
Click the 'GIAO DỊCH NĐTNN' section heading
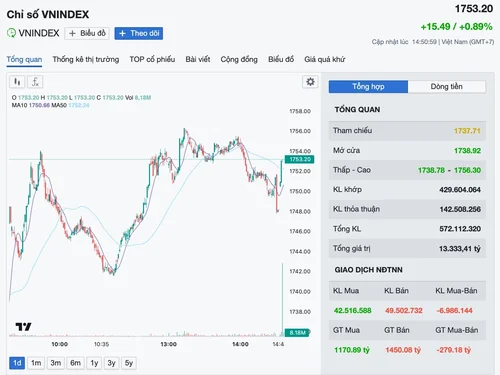[x=368, y=270]
